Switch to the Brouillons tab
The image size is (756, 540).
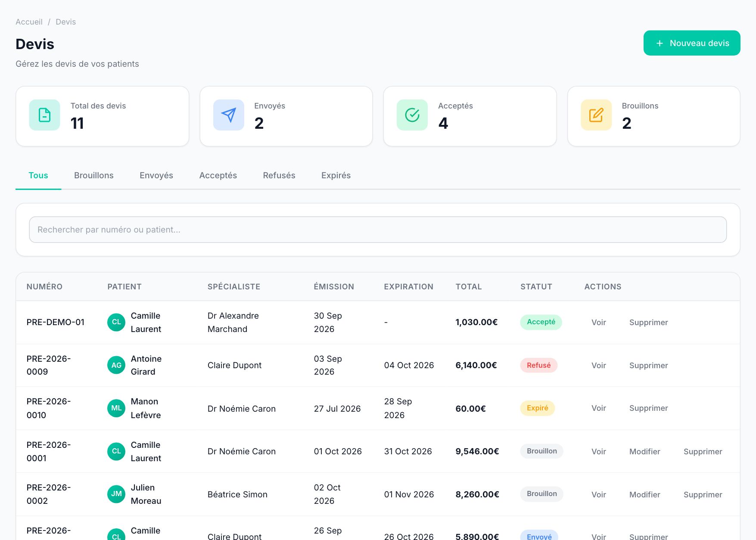94,175
